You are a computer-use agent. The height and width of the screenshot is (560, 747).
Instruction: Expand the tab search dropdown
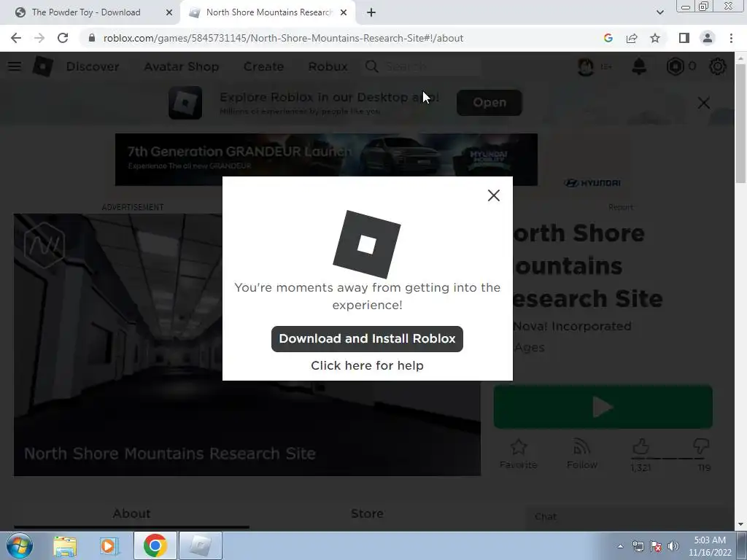click(659, 12)
